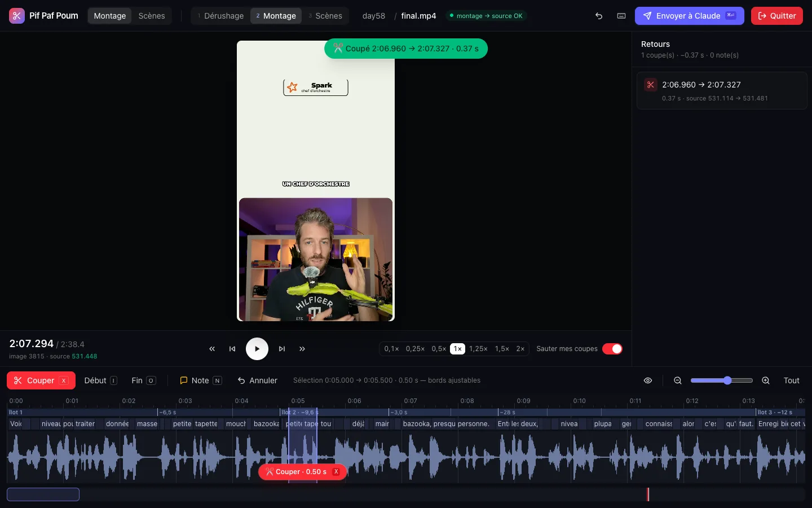This screenshot has width=812, height=508.
Task: Click Tout to show the whole timeline
Action: (791, 380)
